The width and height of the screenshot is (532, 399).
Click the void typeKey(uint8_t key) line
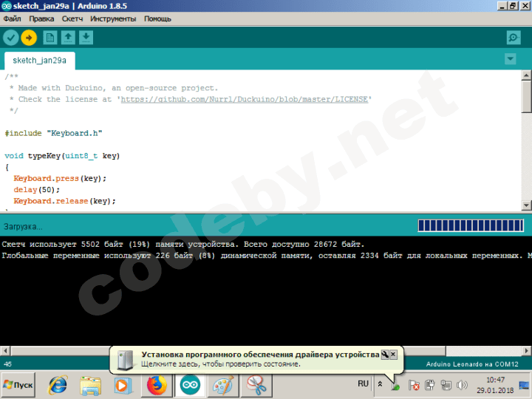coord(62,156)
